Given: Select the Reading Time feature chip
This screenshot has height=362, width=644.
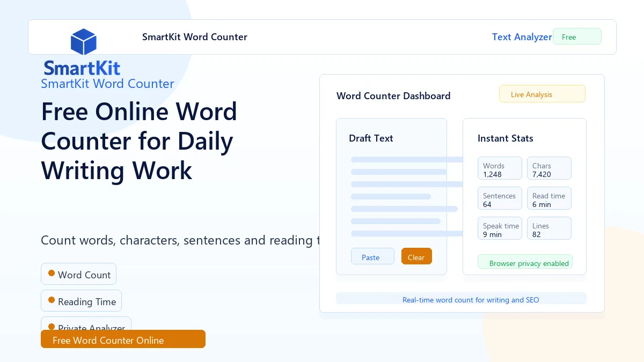Looking at the screenshot, I should click(81, 301).
